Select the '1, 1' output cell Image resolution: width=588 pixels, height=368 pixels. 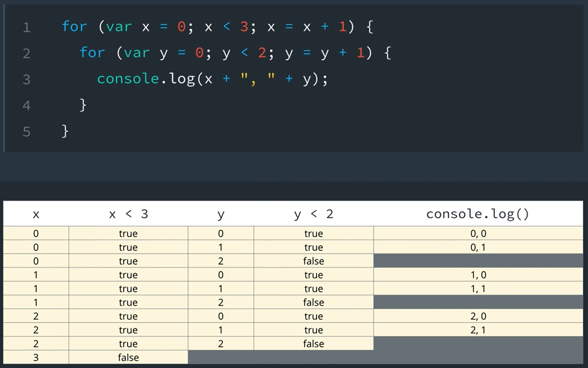(x=478, y=289)
